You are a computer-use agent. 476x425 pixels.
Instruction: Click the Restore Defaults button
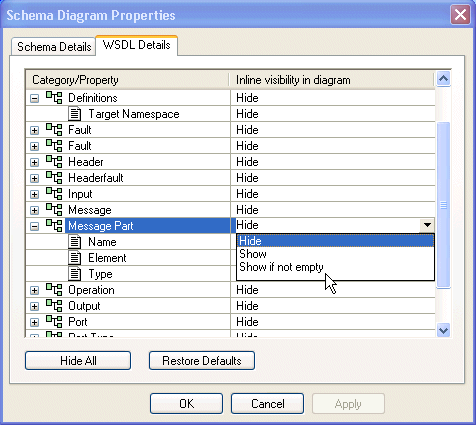click(202, 361)
